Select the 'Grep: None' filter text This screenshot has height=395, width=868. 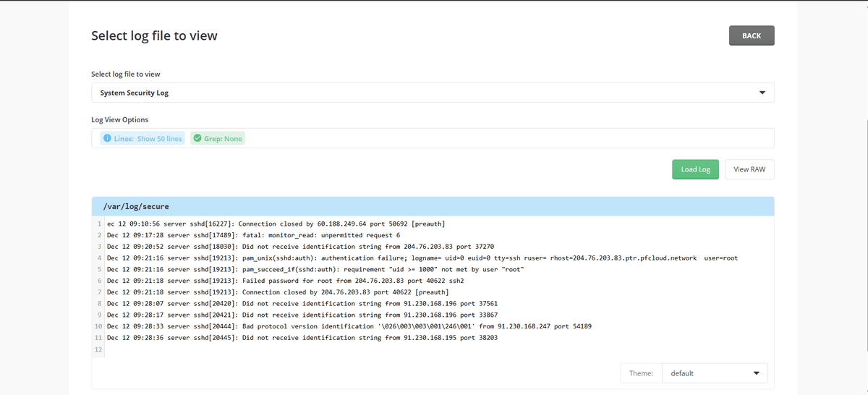click(x=223, y=138)
